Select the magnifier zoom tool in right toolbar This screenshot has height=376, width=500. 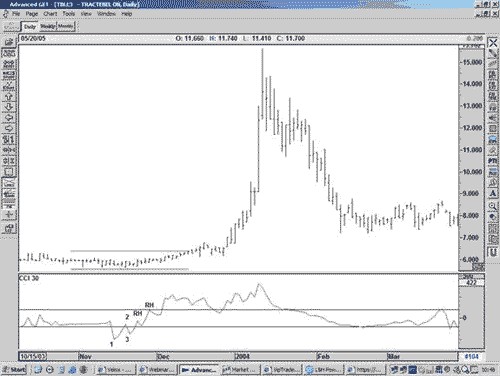pyautogui.click(x=493, y=206)
